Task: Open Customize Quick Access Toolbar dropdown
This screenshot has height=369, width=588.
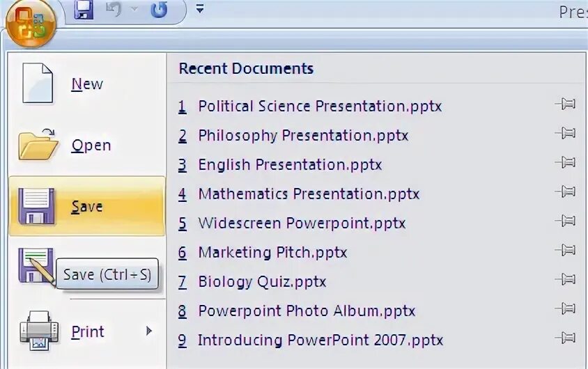Action: coord(200,8)
